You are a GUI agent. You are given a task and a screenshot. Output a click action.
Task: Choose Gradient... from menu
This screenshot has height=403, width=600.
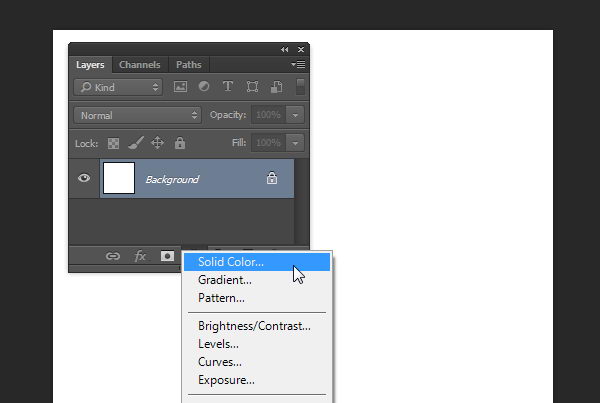(257, 280)
